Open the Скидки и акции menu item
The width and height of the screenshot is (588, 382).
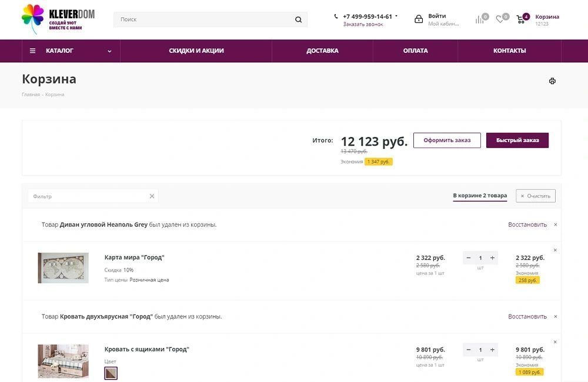196,51
